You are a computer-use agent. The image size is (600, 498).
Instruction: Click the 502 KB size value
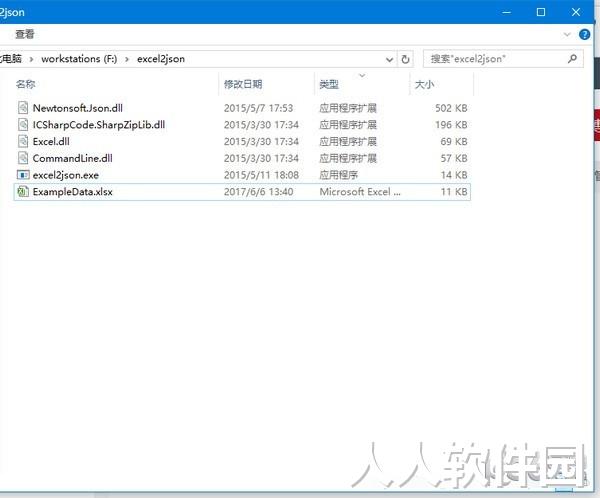click(451, 108)
